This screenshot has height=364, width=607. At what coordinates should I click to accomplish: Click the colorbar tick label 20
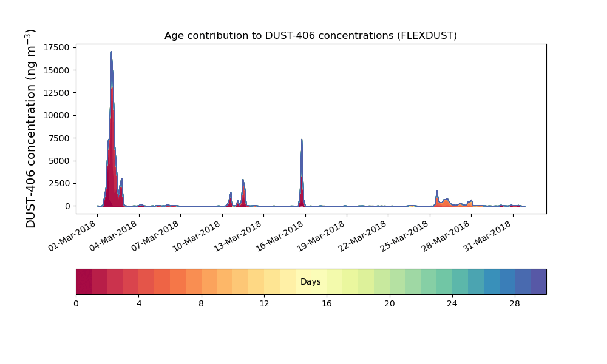389,303
